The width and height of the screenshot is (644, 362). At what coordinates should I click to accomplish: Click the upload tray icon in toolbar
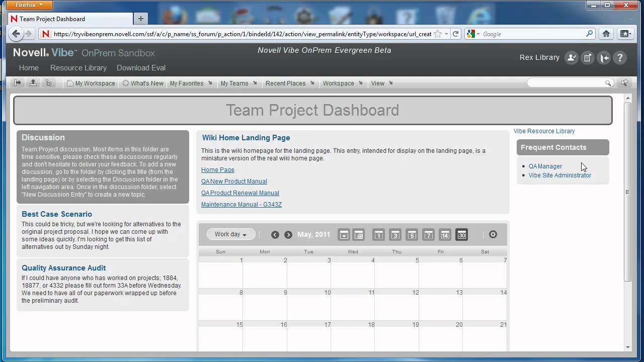click(x=33, y=83)
